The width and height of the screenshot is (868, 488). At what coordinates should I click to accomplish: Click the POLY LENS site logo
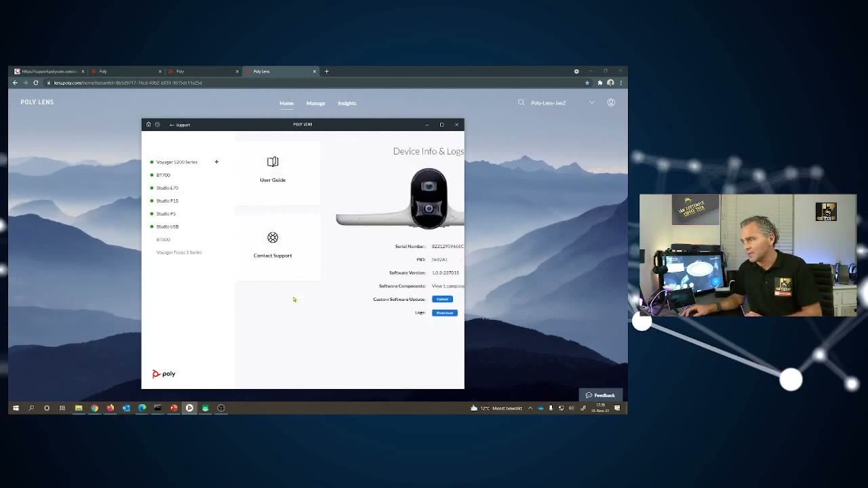[x=37, y=102]
